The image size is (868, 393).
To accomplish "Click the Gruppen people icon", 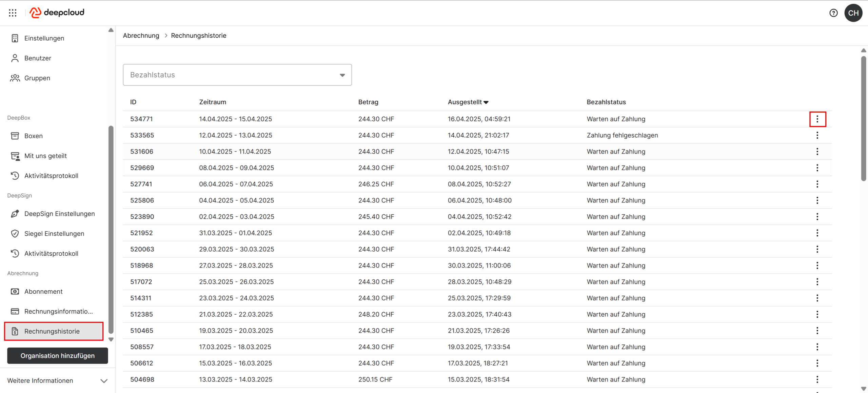I will pyautogui.click(x=15, y=78).
